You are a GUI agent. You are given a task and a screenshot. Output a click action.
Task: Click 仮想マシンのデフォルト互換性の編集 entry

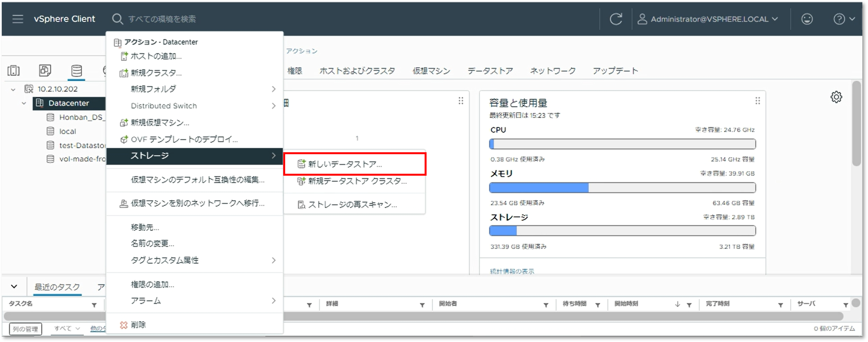194,180
